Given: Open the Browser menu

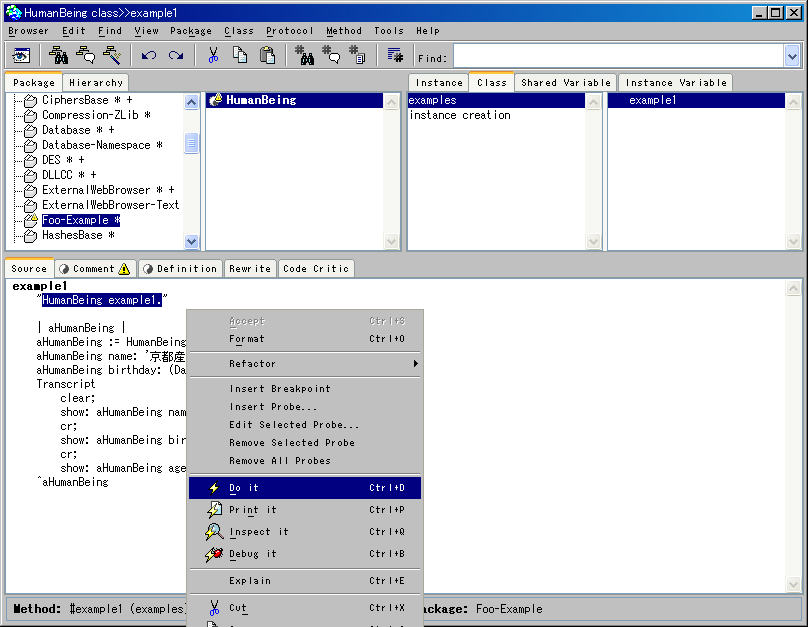Looking at the screenshot, I should [28, 31].
